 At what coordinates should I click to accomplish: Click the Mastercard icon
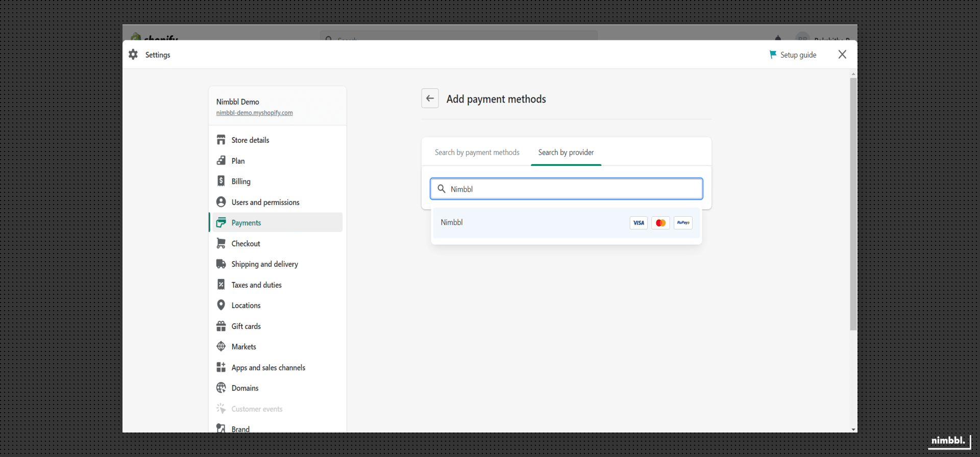point(660,223)
